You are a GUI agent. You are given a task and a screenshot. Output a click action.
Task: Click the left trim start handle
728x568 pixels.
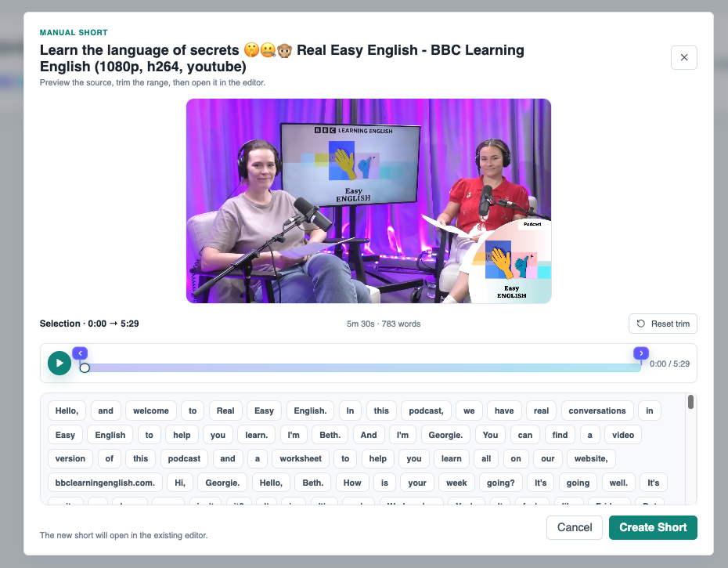pos(80,353)
